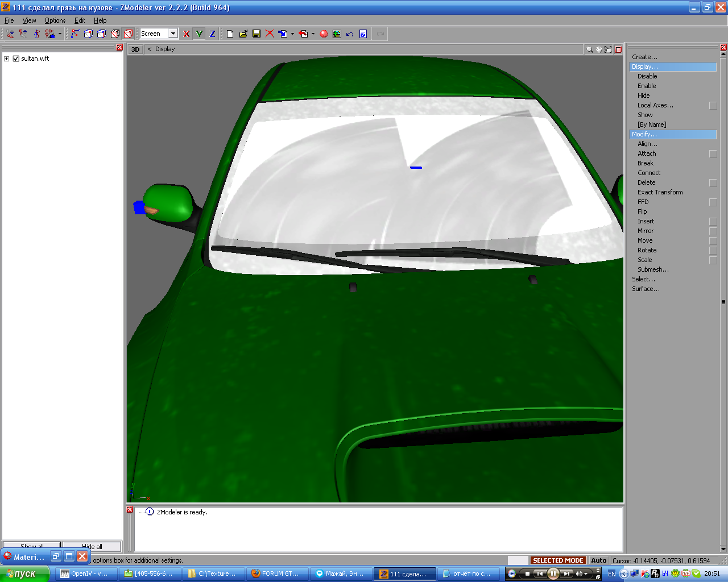Open the Edit menu
Screen dimensions: 728x582
[80, 20]
